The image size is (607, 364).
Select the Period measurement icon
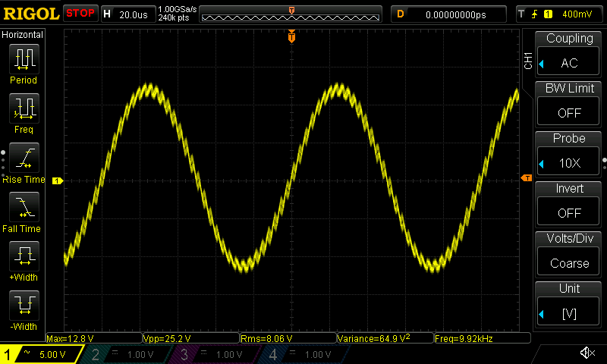tap(24, 58)
